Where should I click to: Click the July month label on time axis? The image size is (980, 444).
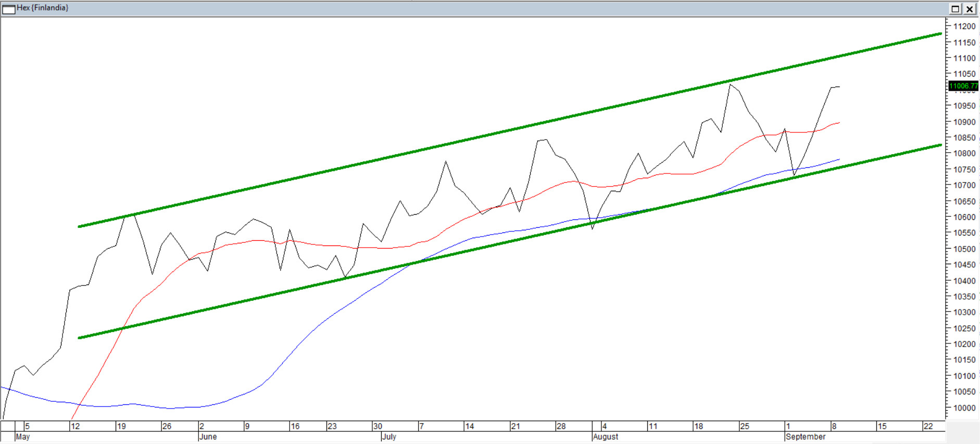pyautogui.click(x=389, y=437)
